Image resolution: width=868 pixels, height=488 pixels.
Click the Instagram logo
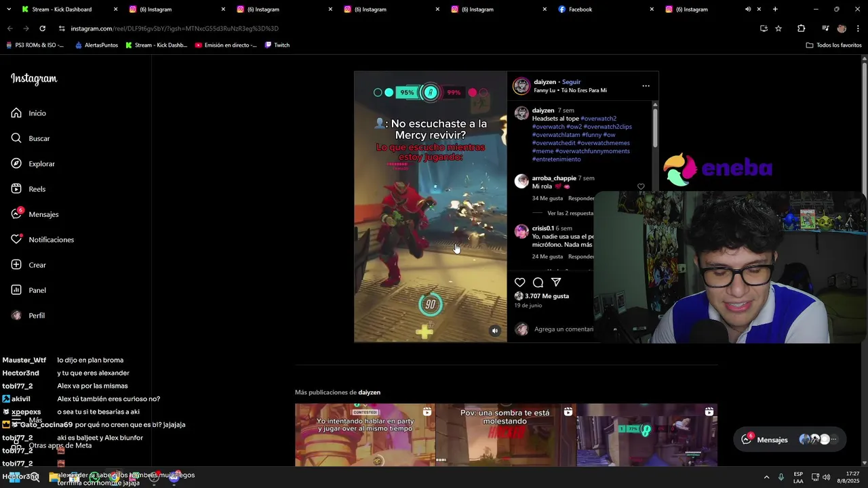coord(34,79)
